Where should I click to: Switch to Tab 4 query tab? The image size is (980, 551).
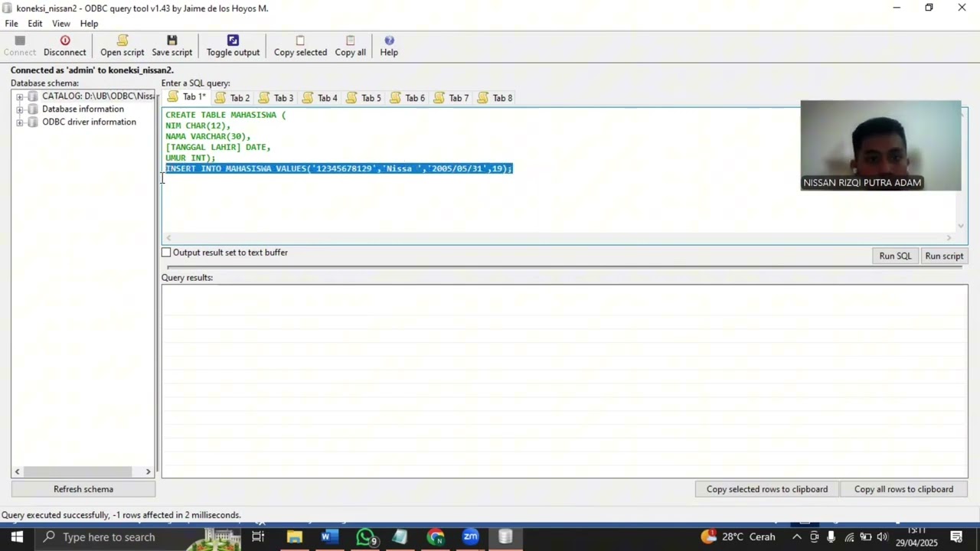[320, 98]
